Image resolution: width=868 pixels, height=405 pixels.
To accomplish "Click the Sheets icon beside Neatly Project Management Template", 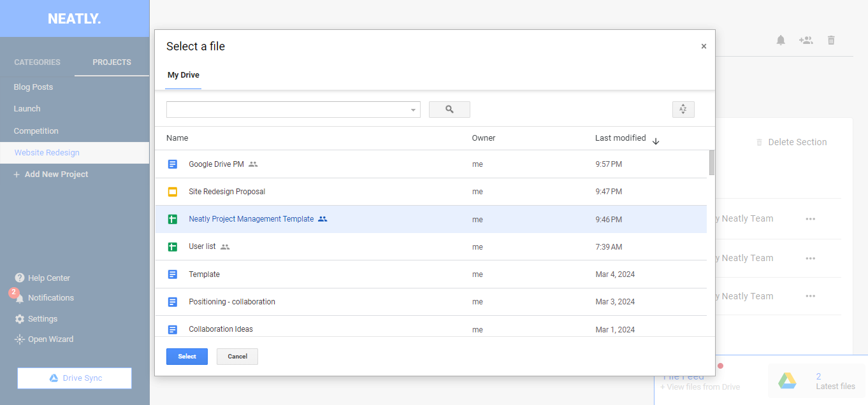I will pyautogui.click(x=172, y=219).
